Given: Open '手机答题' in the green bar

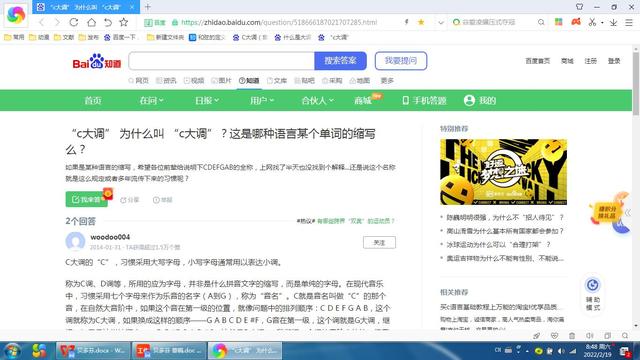Looking at the screenshot, I should [x=424, y=100].
